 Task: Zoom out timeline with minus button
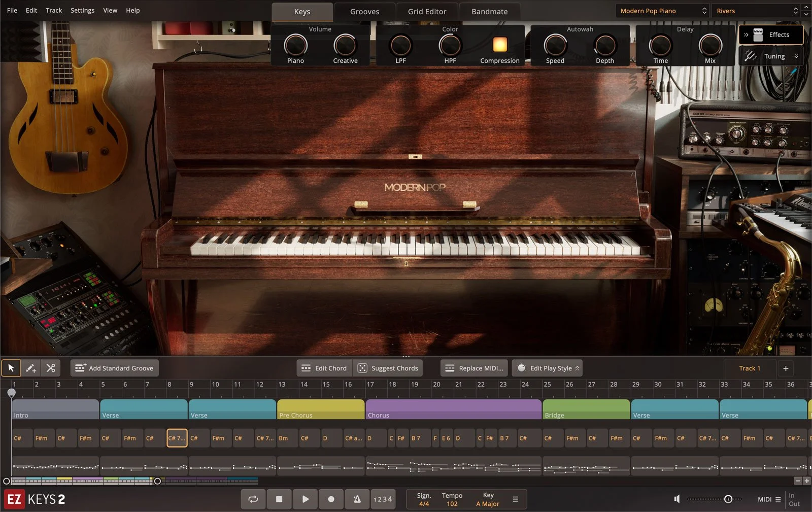tap(798, 481)
